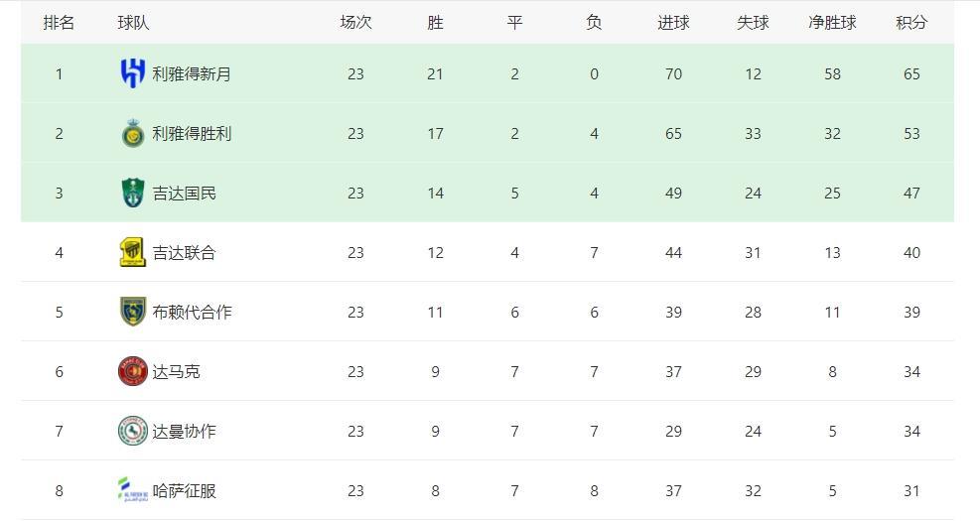Click the 达马克 red round logo
980x521 pixels.
[x=132, y=371]
